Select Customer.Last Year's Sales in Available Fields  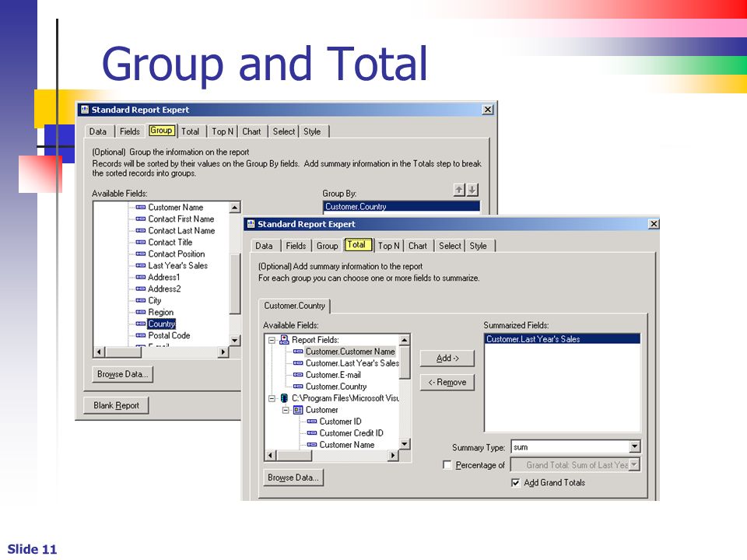coord(352,363)
